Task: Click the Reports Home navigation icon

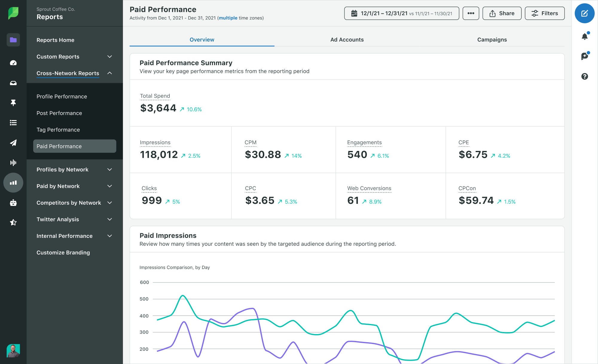Action: (x=13, y=37)
